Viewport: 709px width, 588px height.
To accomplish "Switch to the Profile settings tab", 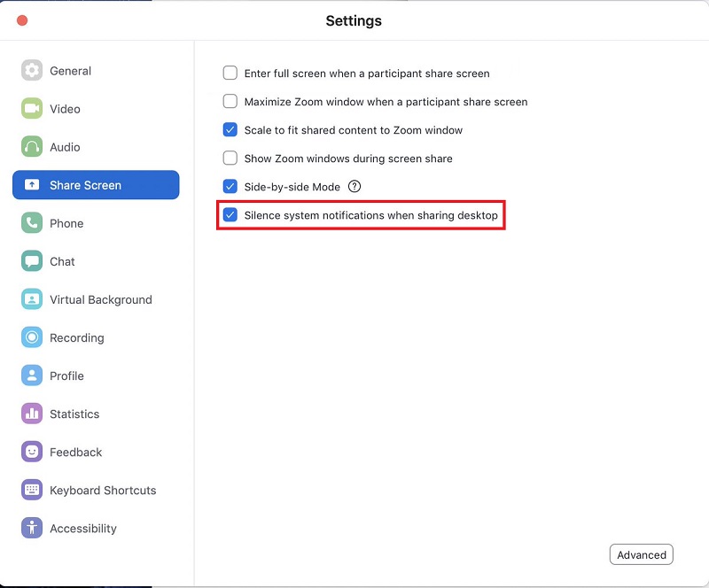I will tap(66, 375).
